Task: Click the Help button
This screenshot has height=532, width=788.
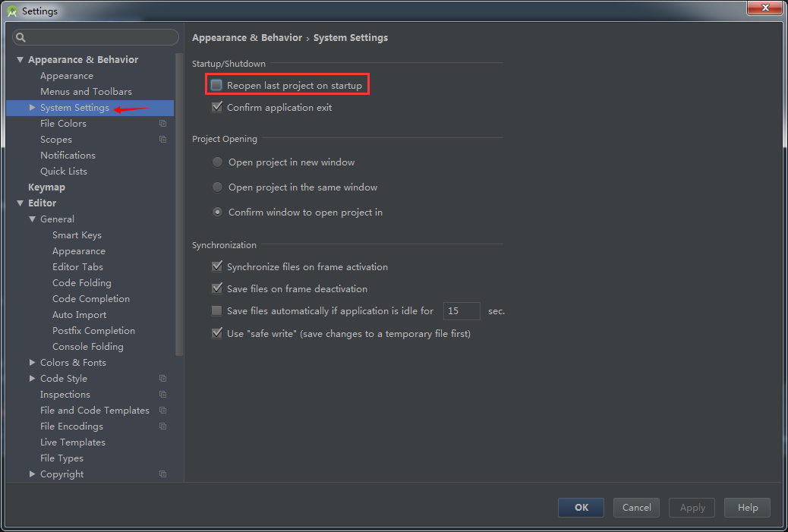Action: coord(747,508)
